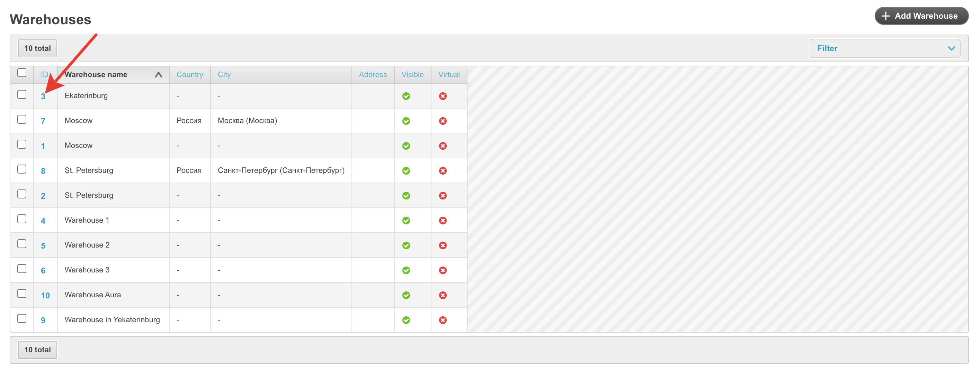Screen dimensions: 980x372
Task: Open warehouse with ID 10
Action: coord(45,295)
